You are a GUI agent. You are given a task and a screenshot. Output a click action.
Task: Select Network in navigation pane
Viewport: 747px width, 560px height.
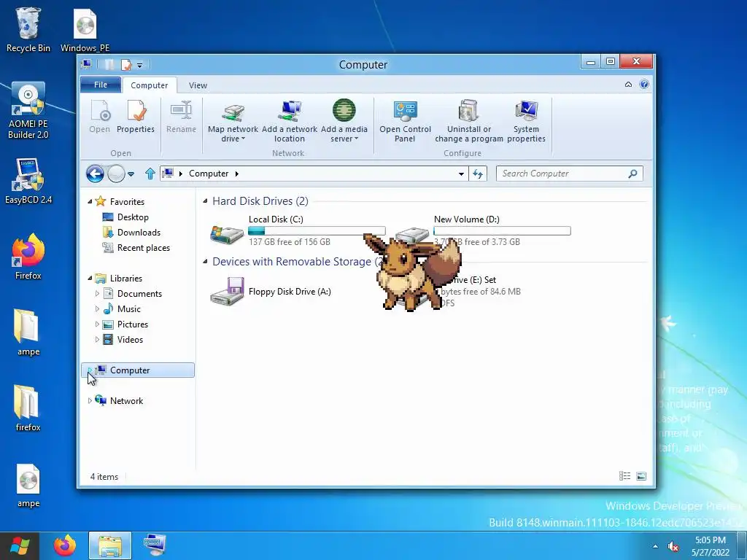[119, 400]
